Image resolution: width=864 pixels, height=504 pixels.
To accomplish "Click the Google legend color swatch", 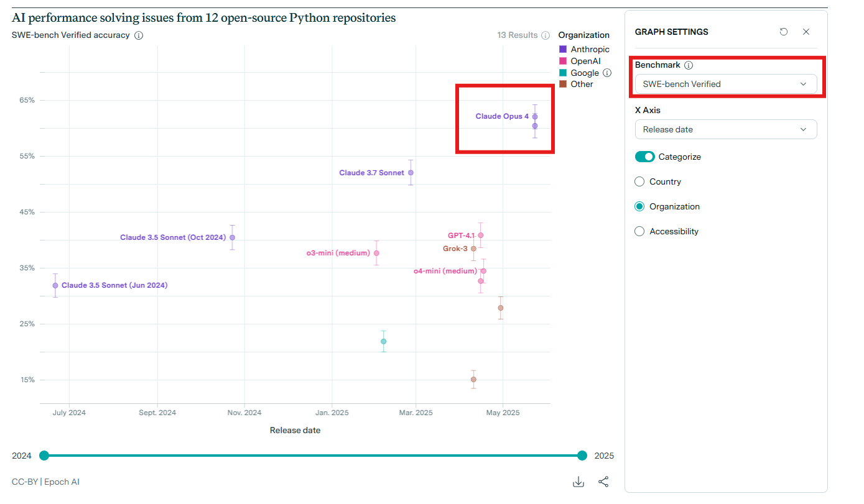I will pos(563,73).
